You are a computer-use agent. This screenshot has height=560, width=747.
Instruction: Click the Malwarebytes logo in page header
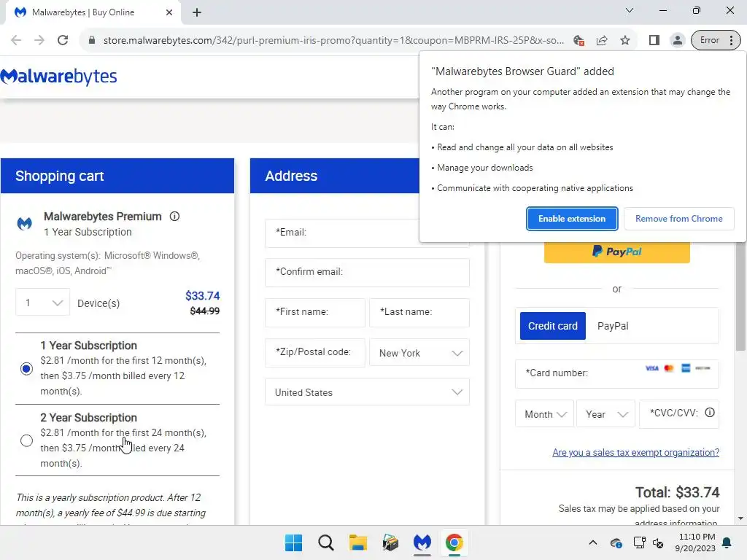coord(58,76)
